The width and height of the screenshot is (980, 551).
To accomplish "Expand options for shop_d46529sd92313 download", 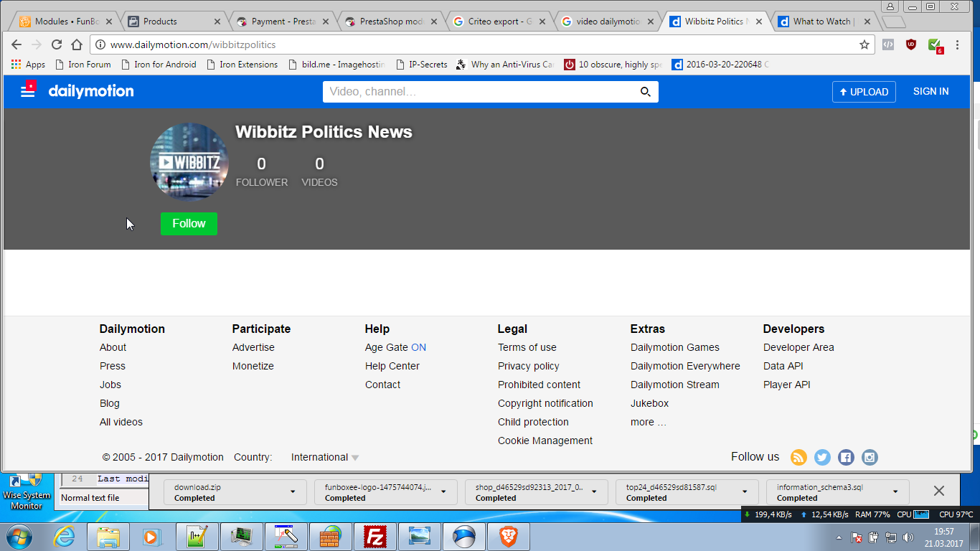I will tap(594, 492).
